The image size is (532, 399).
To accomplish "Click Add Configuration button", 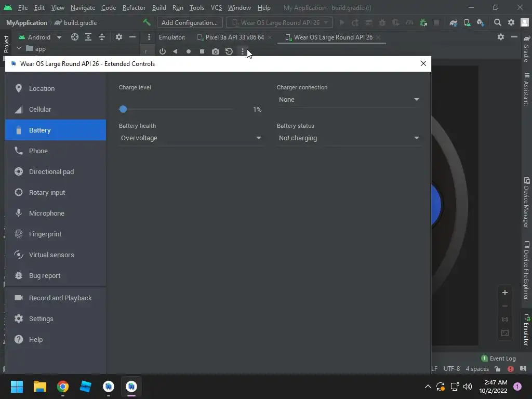I will (x=190, y=23).
